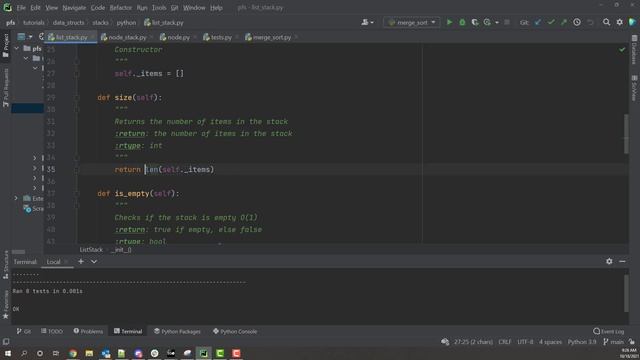
Task: Click the stacks breadcrumb in navigation bar
Action: coord(100,23)
